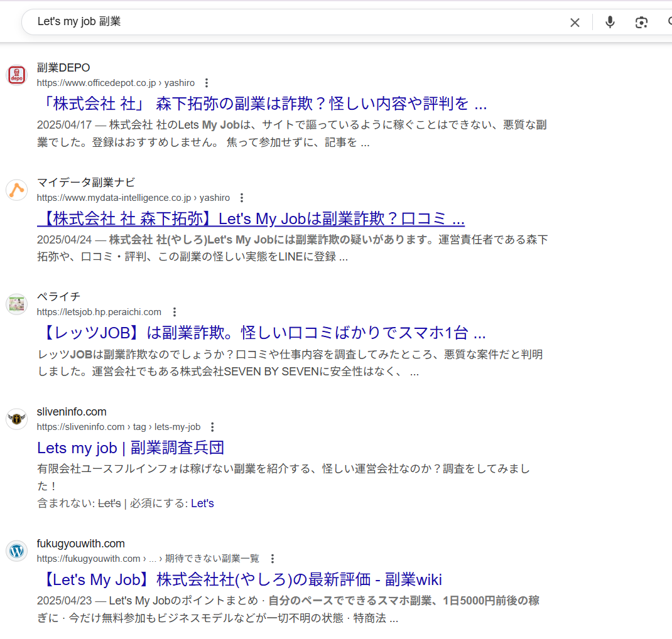The width and height of the screenshot is (672, 639).
Task: Click the URL https://www.mydata-intelligence.co.jp › yashiro
Action: (x=133, y=198)
